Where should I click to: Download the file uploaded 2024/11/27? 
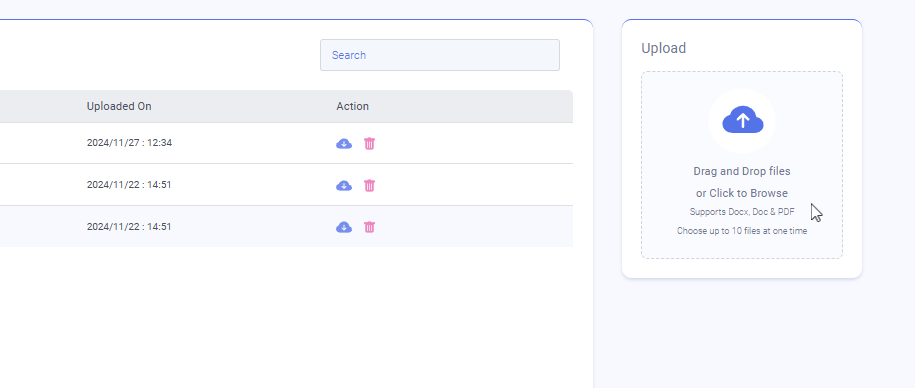click(x=344, y=144)
